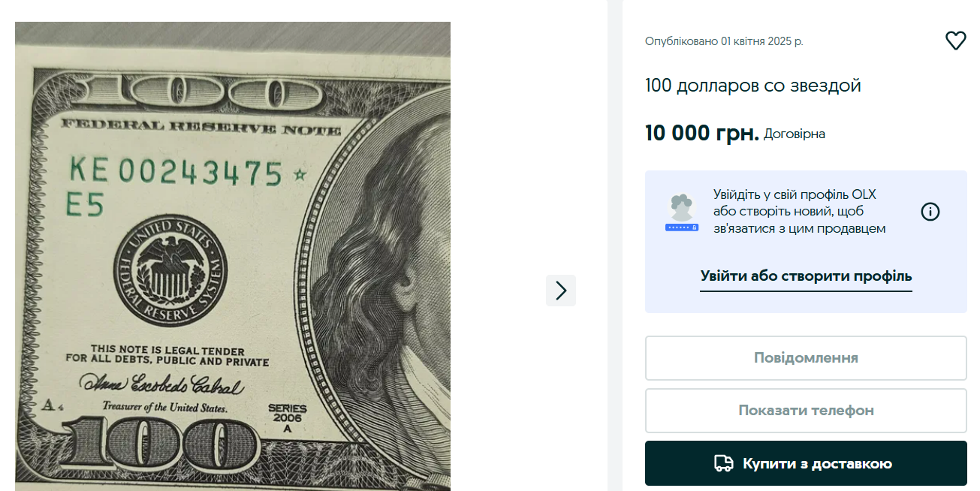
Task: Click serial number KE 00243475 on banknote
Action: coord(176,173)
